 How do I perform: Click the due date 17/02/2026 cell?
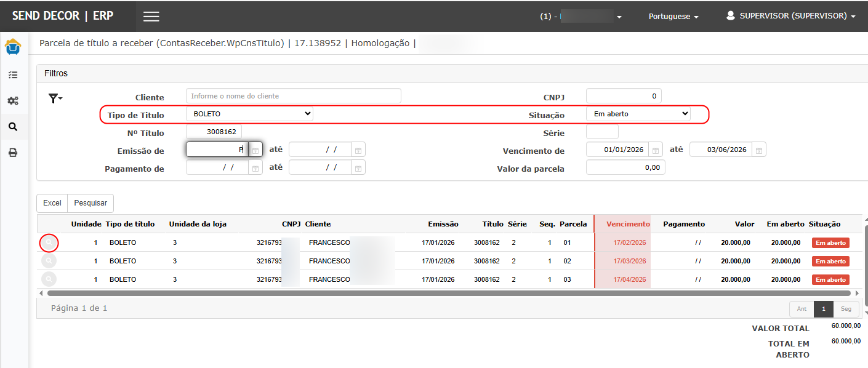click(630, 243)
